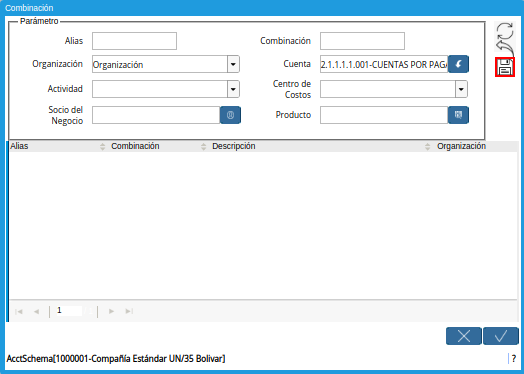This screenshot has width=524, height=374.
Task: Expand the Actividad dropdown
Action: click(233, 89)
